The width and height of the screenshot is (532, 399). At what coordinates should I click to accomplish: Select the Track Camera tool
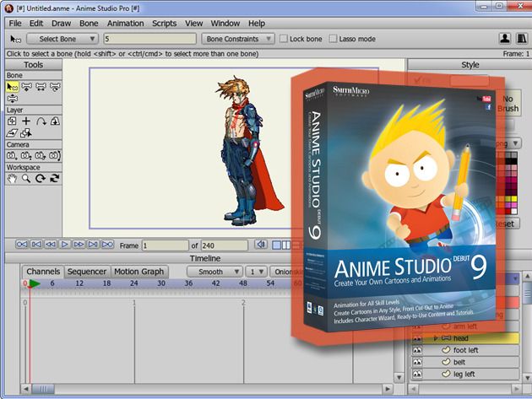(13, 155)
